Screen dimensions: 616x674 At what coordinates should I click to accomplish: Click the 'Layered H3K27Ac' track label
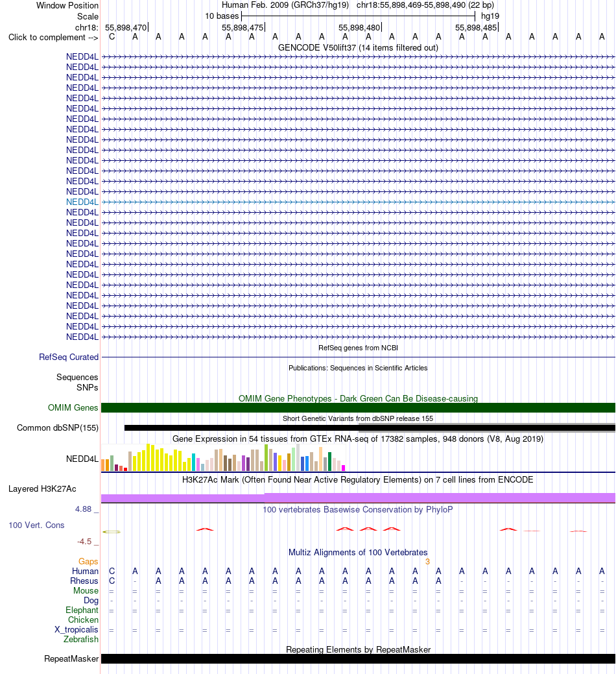(x=42, y=488)
